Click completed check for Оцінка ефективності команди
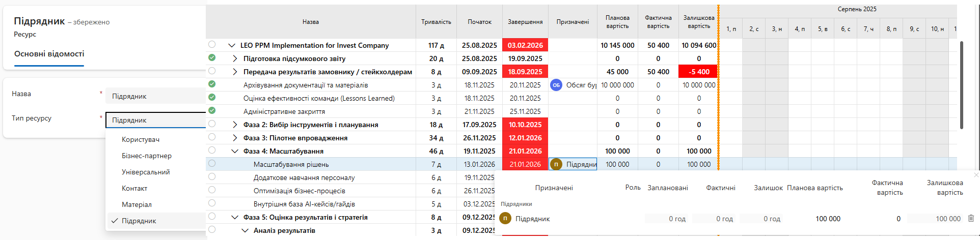980x240 pixels. pos(212,97)
